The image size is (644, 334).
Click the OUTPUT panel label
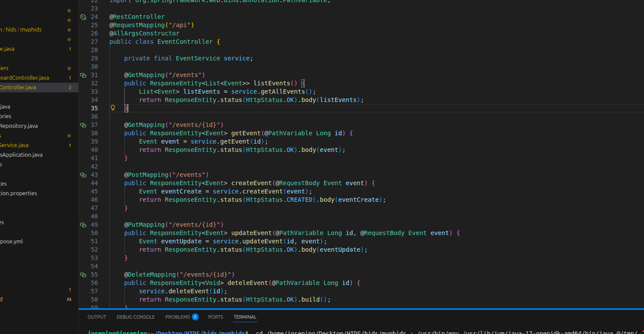[x=97, y=316]
